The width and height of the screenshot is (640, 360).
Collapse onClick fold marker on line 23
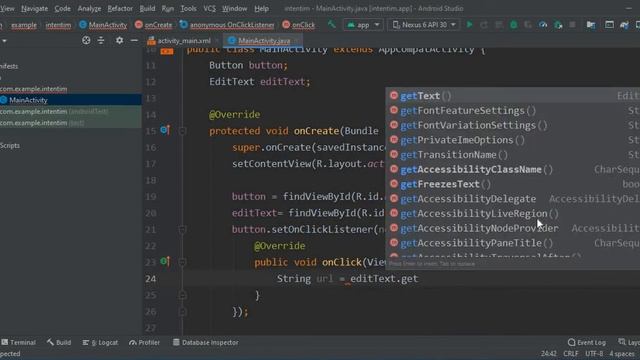point(182,262)
